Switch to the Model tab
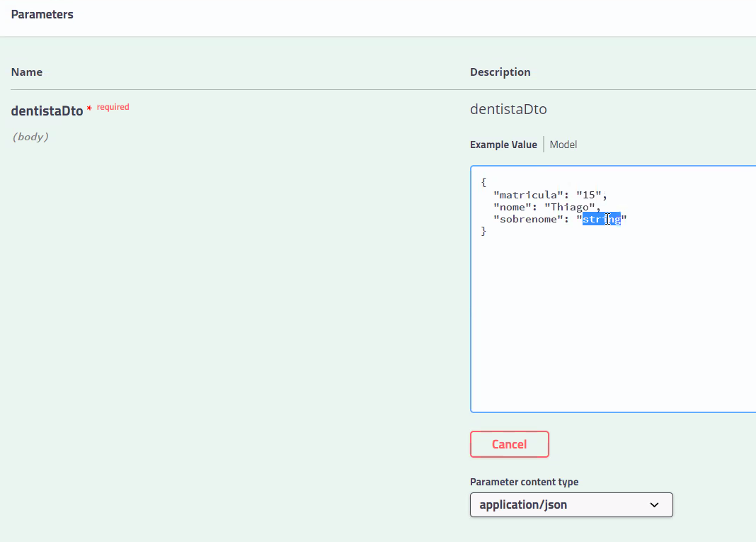Screen dimensions: 756x542 point(563,144)
